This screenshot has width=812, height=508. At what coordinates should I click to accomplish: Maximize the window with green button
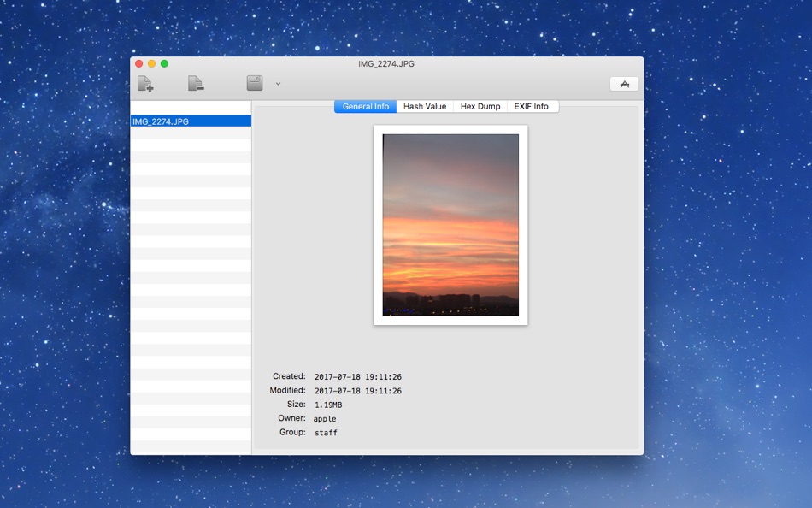[x=164, y=64]
